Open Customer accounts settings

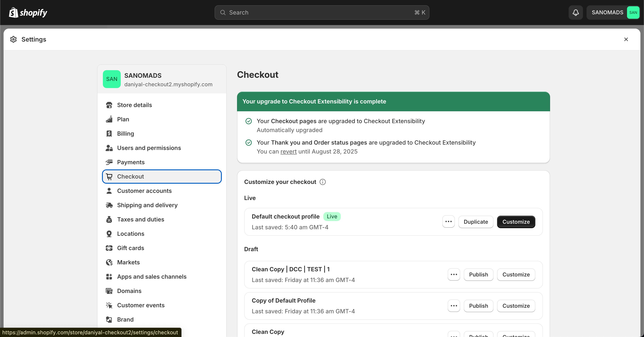pyautogui.click(x=162, y=191)
